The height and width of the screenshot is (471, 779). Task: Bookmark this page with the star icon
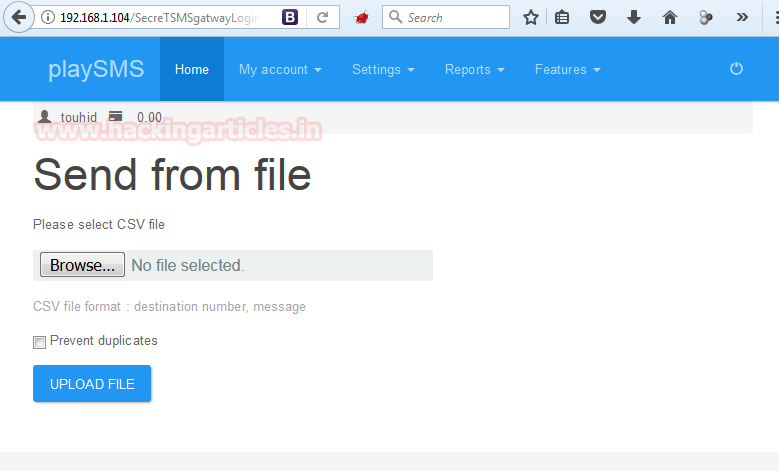pyautogui.click(x=531, y=18)
